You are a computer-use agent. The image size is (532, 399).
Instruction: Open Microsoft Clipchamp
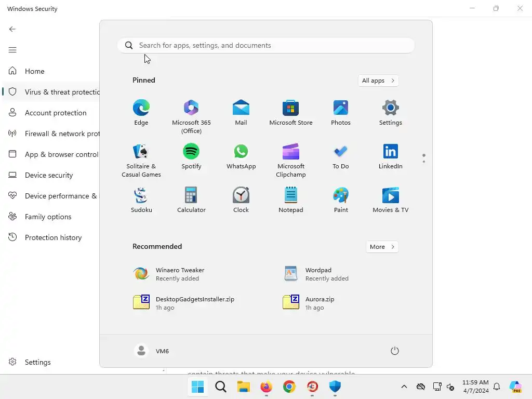point(291,161)
